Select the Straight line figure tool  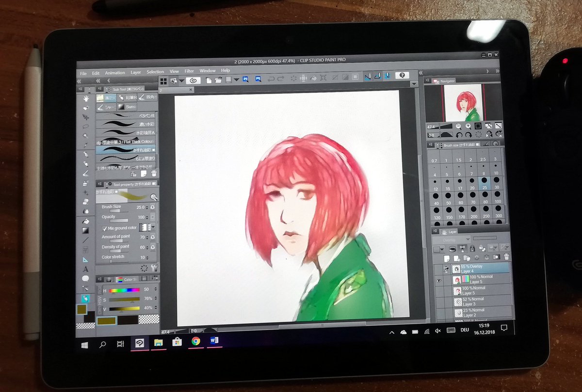(86, 240)
